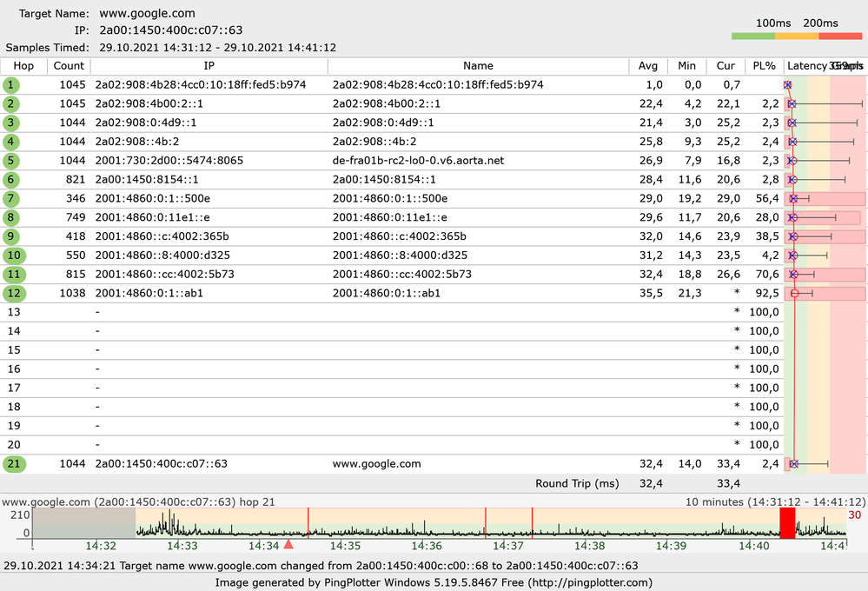
Task: Click the Hop column header
Action: 23,66
